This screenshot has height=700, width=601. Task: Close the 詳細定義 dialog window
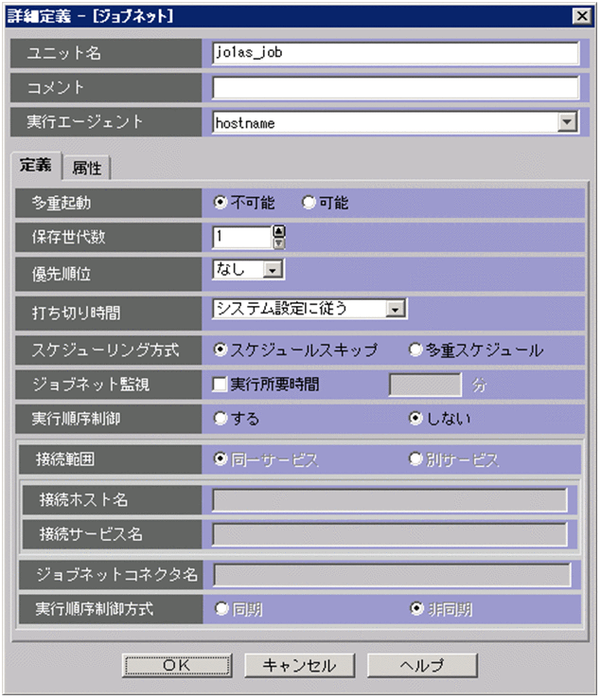(x=580, y=15)
